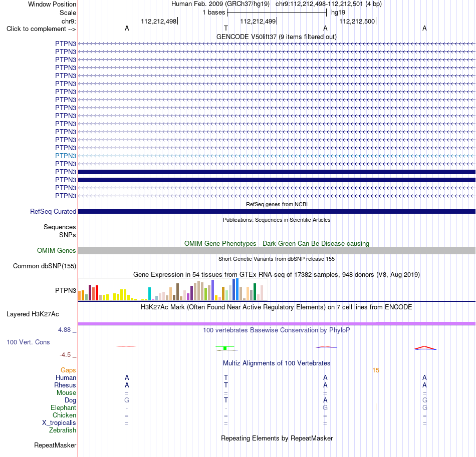
Task: Click the 100 Vert. Cons label
Action: click(28, 342)
